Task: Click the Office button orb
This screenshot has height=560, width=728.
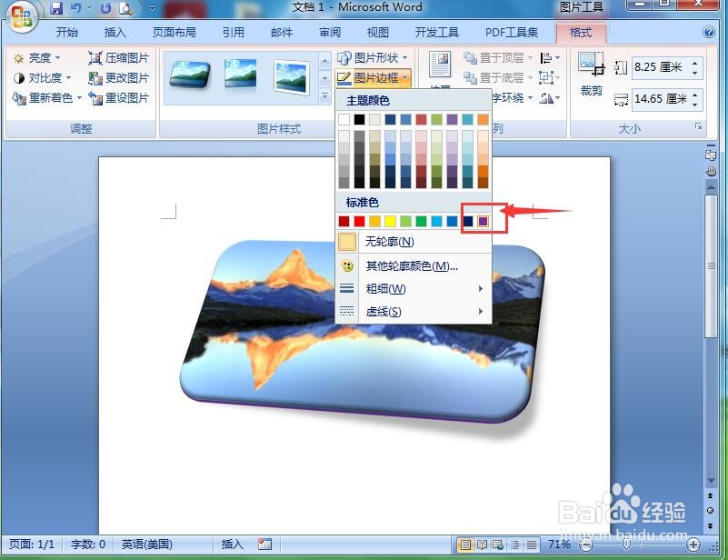Action: click(21, 15)
